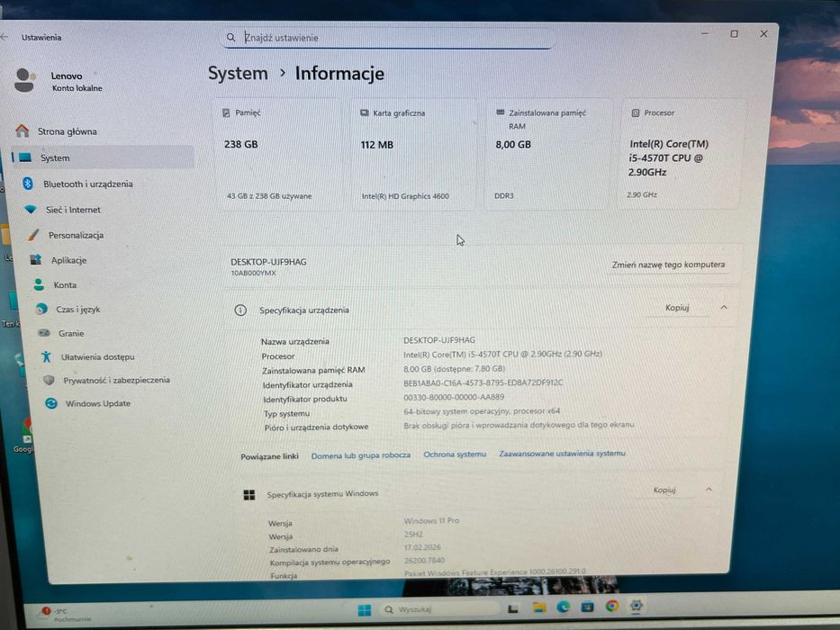
Task: Copy device specs with Kopiuj button
Action: [677, 308]
